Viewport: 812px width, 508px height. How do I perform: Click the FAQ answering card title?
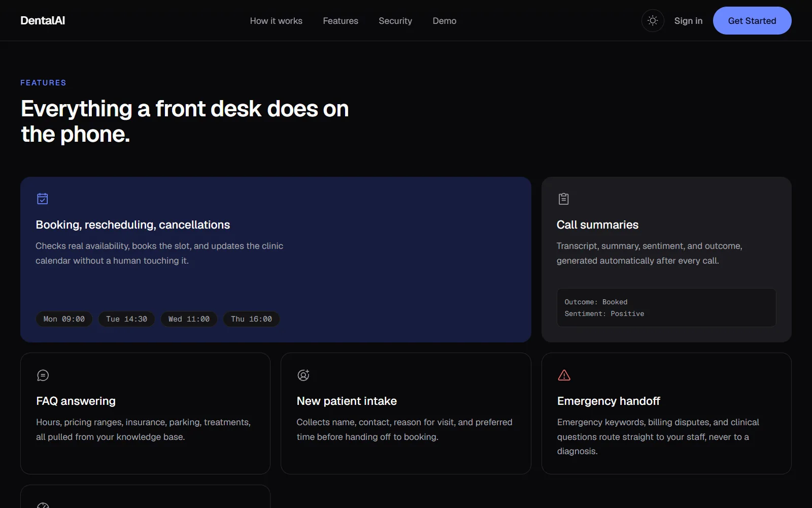tap(76, 401)
